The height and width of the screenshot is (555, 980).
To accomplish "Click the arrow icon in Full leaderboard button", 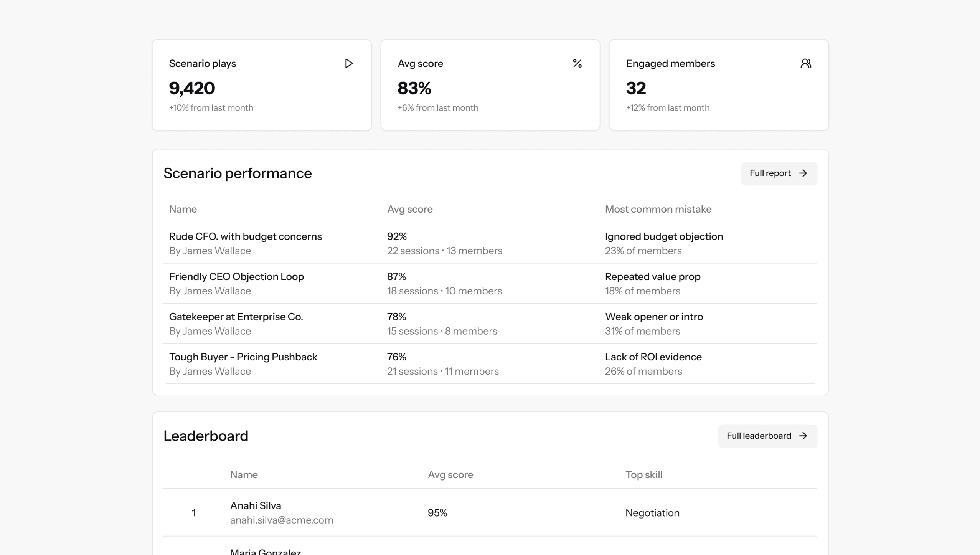I will 803,436.
